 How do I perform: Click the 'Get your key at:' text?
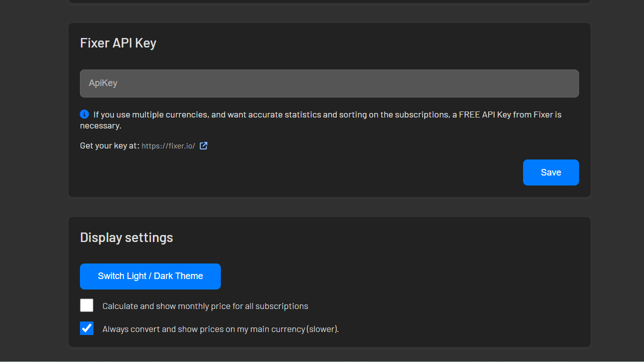[x=109, y=146]
